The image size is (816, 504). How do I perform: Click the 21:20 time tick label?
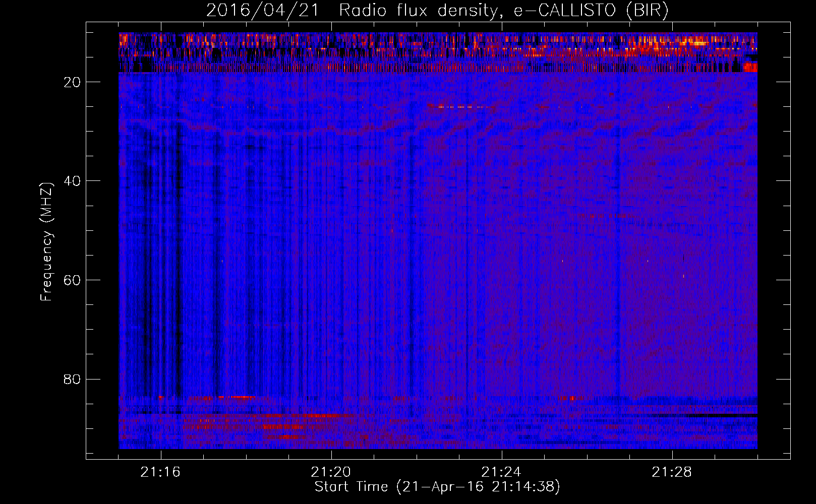pos(331,472)
